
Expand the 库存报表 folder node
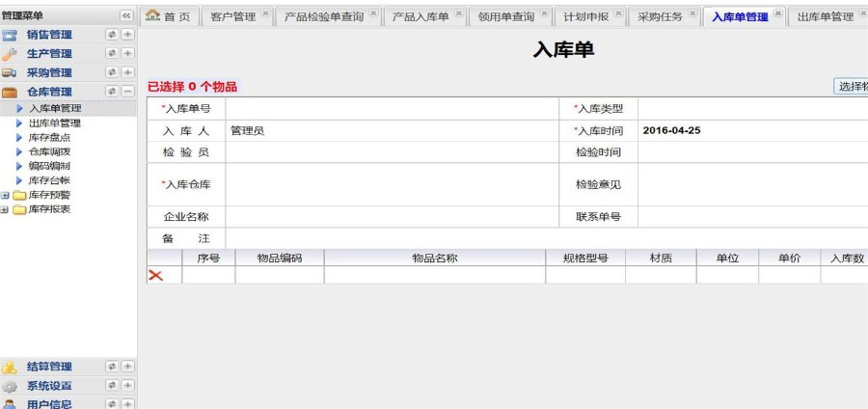pyautogui.click(x=5, y=209)
